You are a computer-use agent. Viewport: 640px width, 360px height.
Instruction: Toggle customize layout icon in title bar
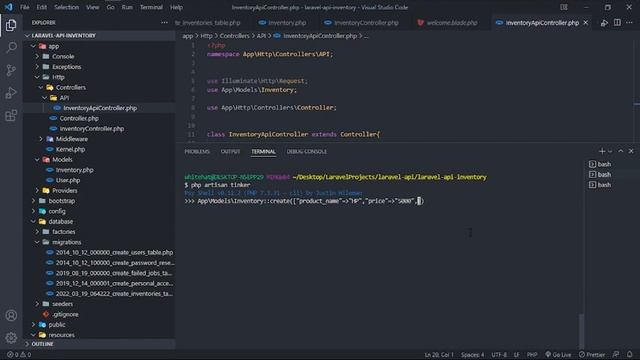564,7
